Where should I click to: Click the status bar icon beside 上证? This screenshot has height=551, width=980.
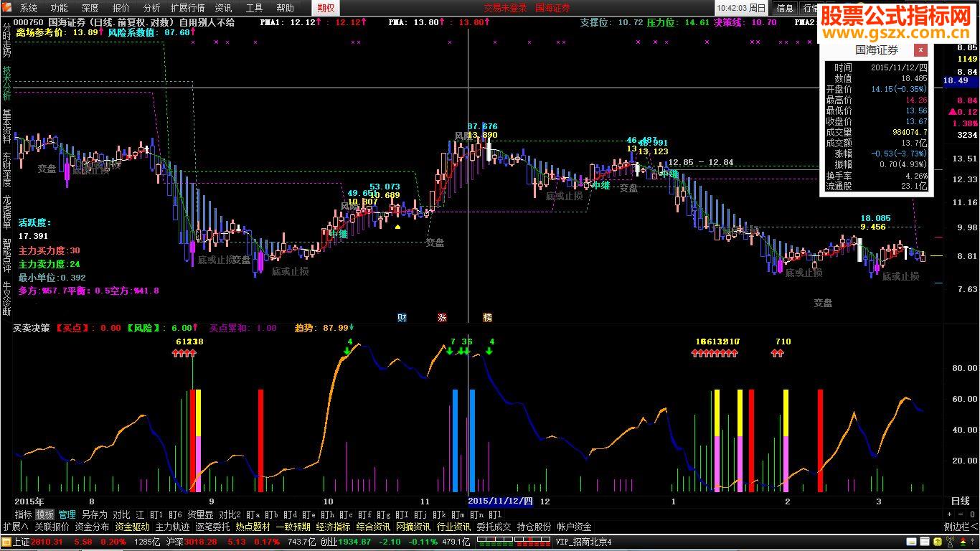[x=6, y=542]
